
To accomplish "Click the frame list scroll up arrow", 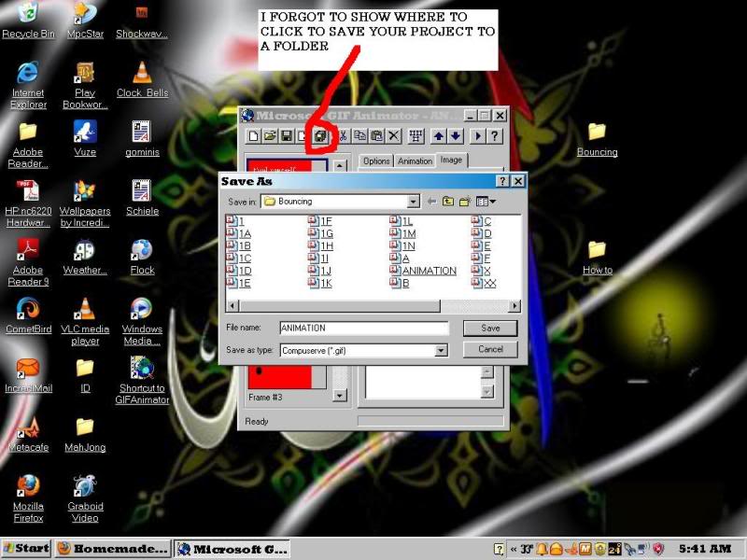I will [x=339, y=166].
